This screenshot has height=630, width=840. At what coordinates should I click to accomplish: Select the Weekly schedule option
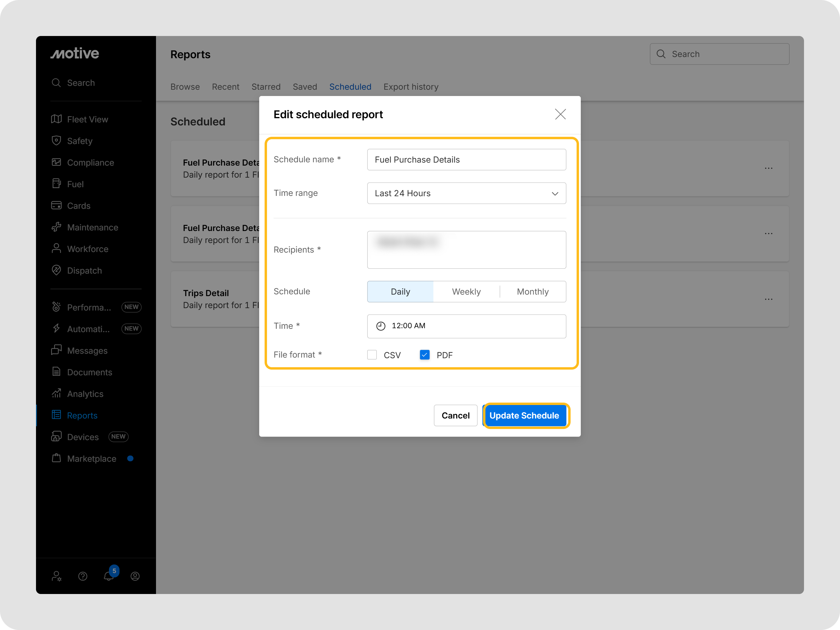click(466, 292)
